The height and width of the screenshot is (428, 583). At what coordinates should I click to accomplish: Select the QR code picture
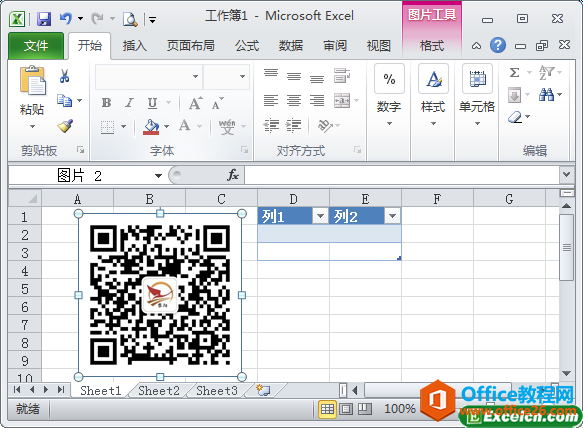(x=160, y=295)
